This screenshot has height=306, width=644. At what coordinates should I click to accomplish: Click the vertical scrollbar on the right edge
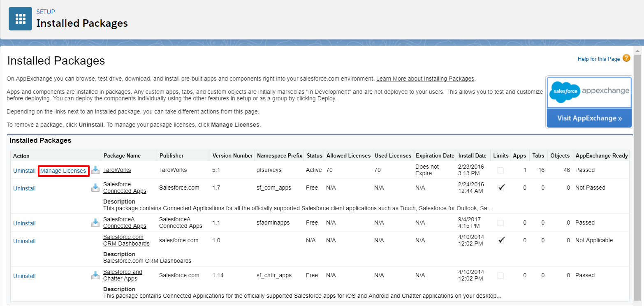point(638,177)
